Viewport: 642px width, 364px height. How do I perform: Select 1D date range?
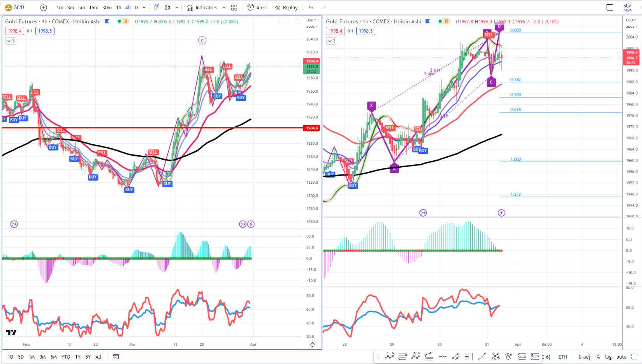(x=11, y=357)
